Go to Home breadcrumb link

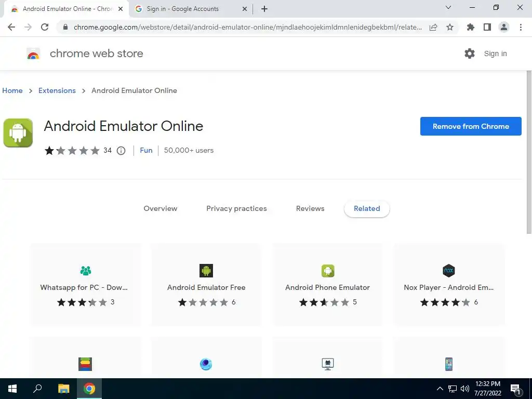click(x=12, y=90)
